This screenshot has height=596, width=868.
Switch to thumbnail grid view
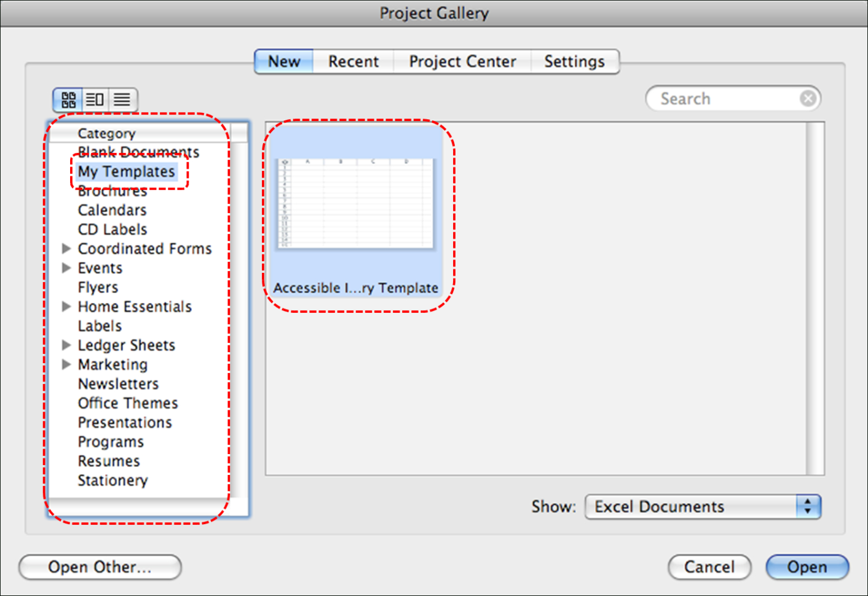click(68, 100)
